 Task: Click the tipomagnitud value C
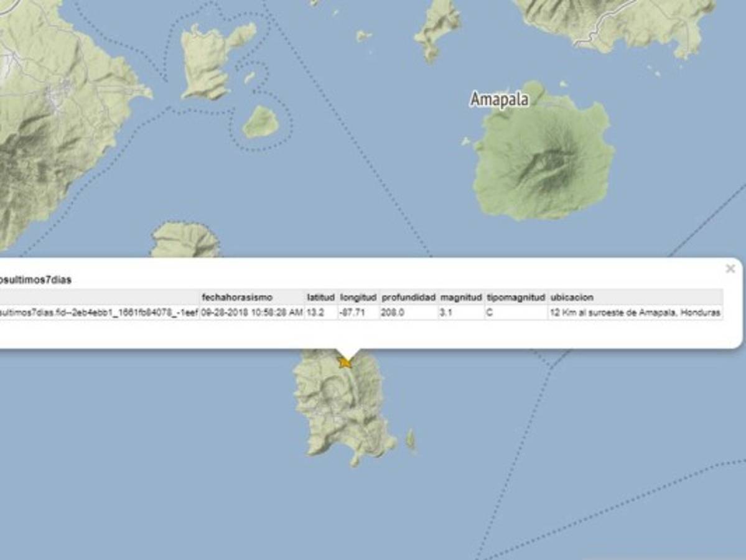click(488, 313)
